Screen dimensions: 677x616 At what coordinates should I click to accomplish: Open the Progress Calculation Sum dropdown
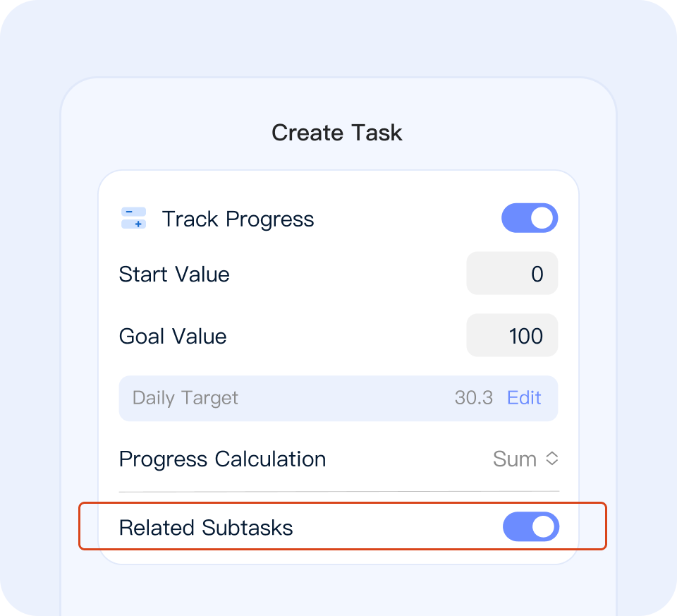pyautogui.click(x=526, y=459)
